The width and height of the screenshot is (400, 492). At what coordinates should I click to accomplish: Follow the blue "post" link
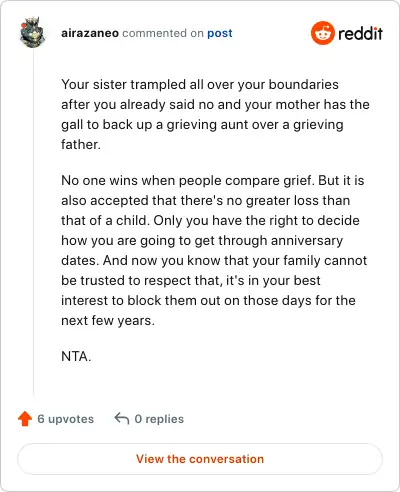click(220, 33)
